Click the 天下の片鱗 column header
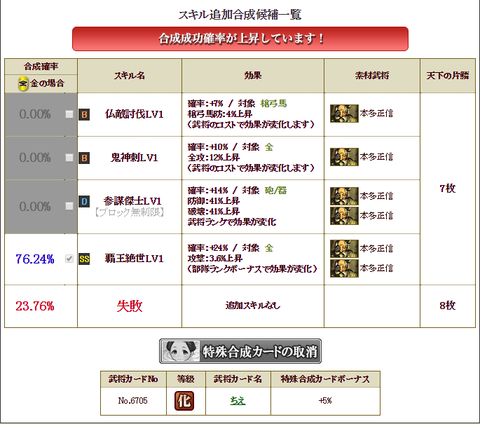This screenshot has height=424, width=480. [448, 76]
